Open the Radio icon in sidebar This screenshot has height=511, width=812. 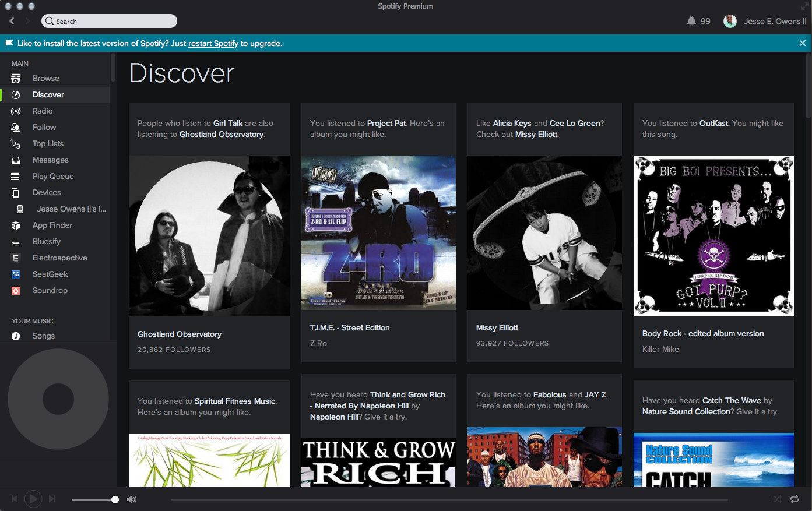click(16, 111)
